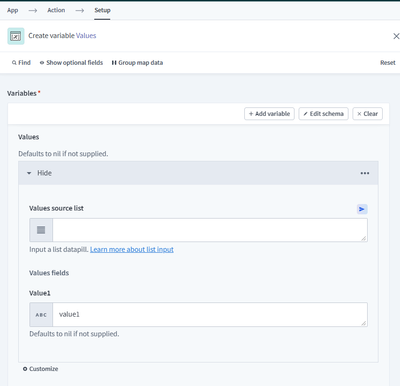Image resolution: width=400 pixels, height=386 pixels.
Task: Click the 'Defaults to nil if not supplied.' text under Values
Action: tap(63, 154)
